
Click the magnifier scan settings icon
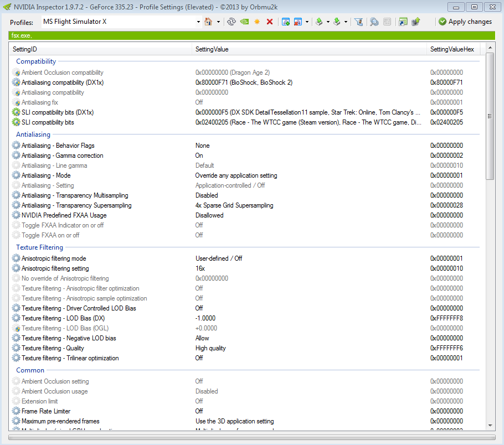point(374,22)
